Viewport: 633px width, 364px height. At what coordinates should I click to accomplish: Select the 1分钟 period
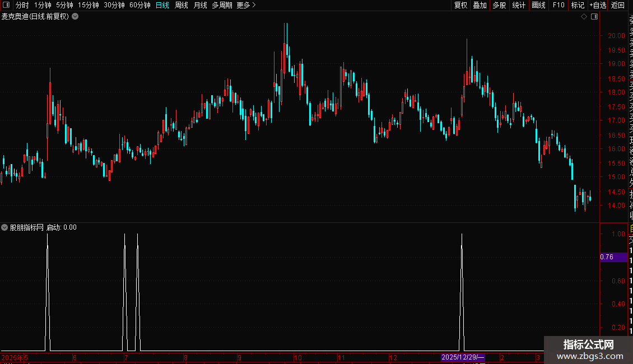(43, 5)
